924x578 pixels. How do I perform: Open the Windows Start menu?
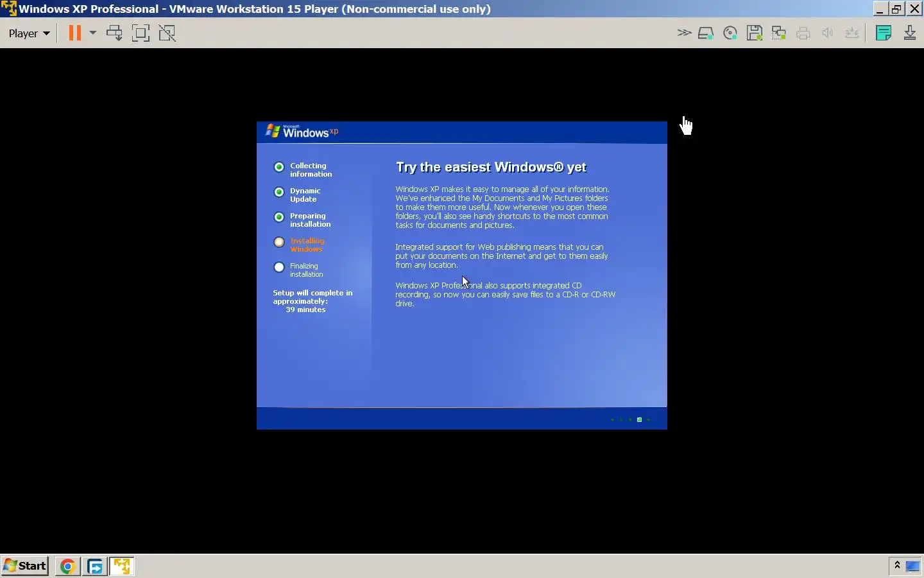(x=25, y=566)
